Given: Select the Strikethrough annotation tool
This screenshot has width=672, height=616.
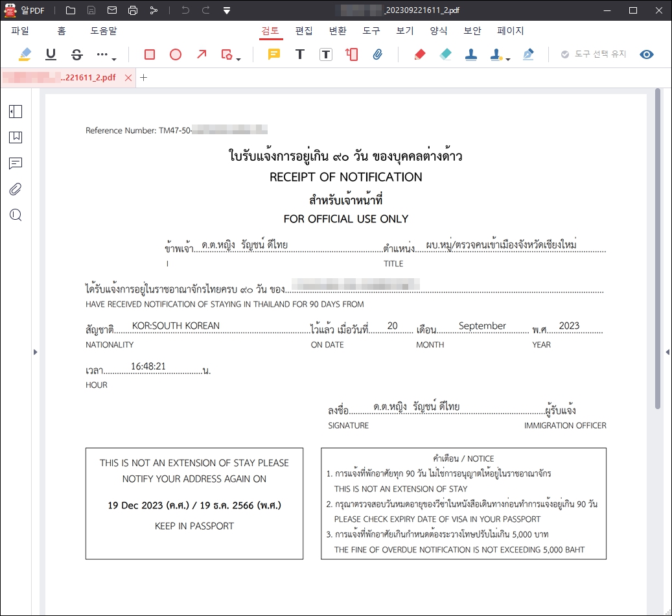Looking at the screenshot, I should tap(76, 54).
